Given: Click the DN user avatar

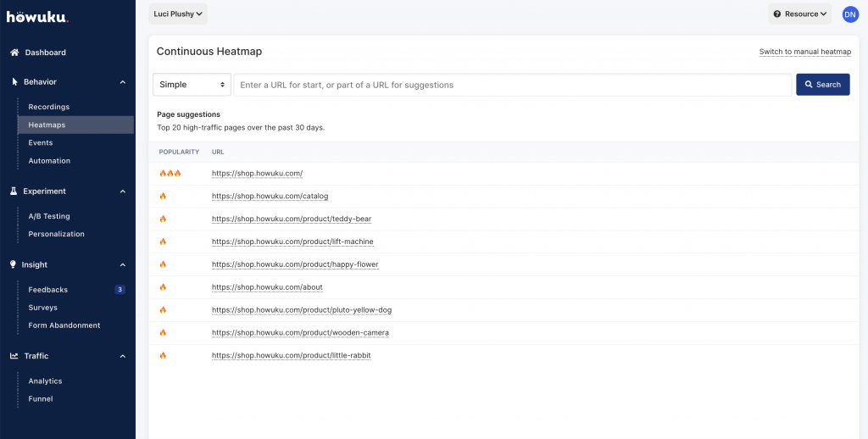Looking at the screenshot, I should [849, 14].
